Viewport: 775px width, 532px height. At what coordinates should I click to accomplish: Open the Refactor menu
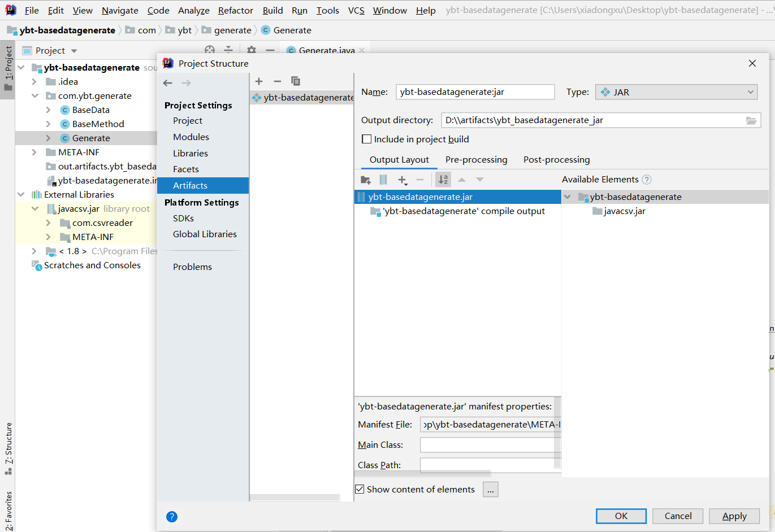pyautogui.click(x=236, y=10)
